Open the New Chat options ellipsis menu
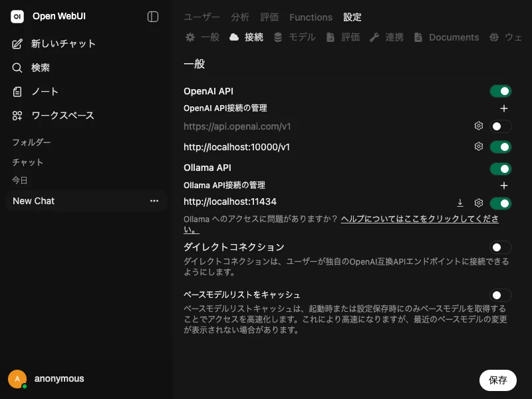The width and height of the screenshot is (532, 399). click(154, 201)
